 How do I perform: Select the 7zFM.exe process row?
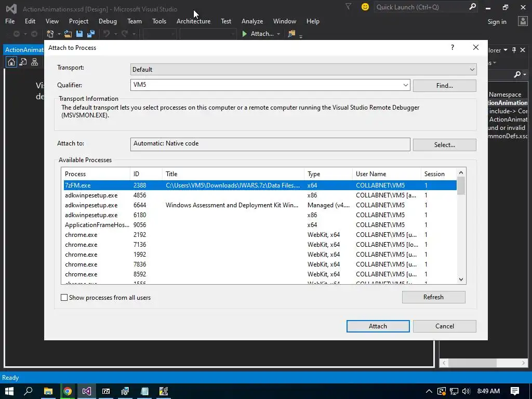260,185
